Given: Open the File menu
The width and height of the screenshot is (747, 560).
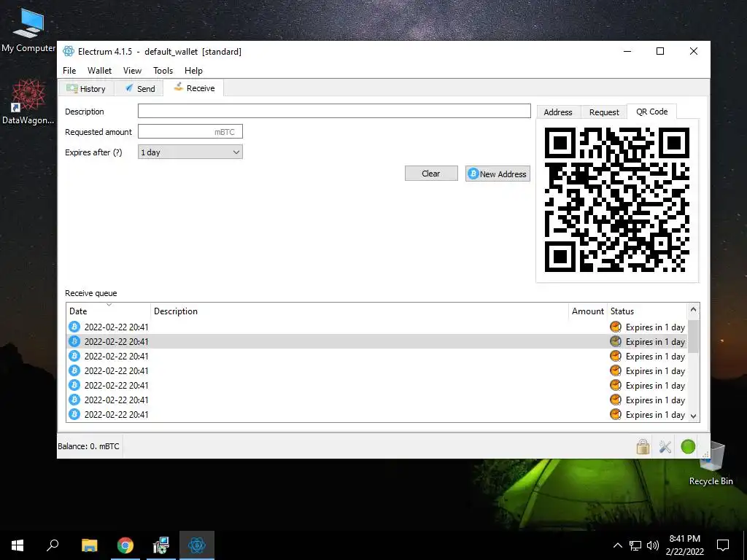Looking at the screenshot, I should [x=69, y=71].
